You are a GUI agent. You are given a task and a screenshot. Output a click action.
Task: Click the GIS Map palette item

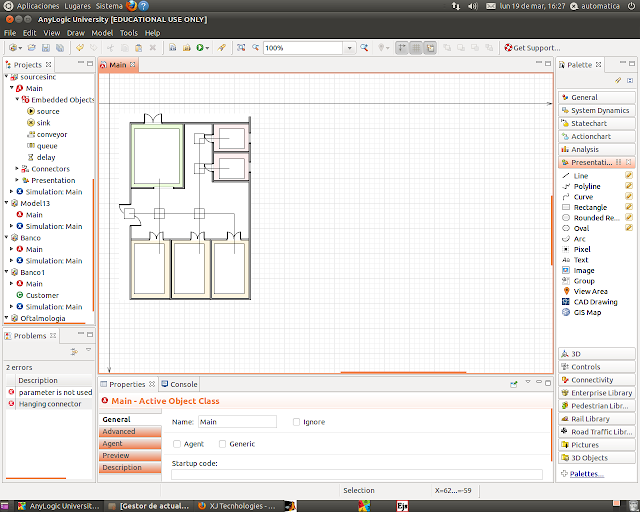pos(587,312)
